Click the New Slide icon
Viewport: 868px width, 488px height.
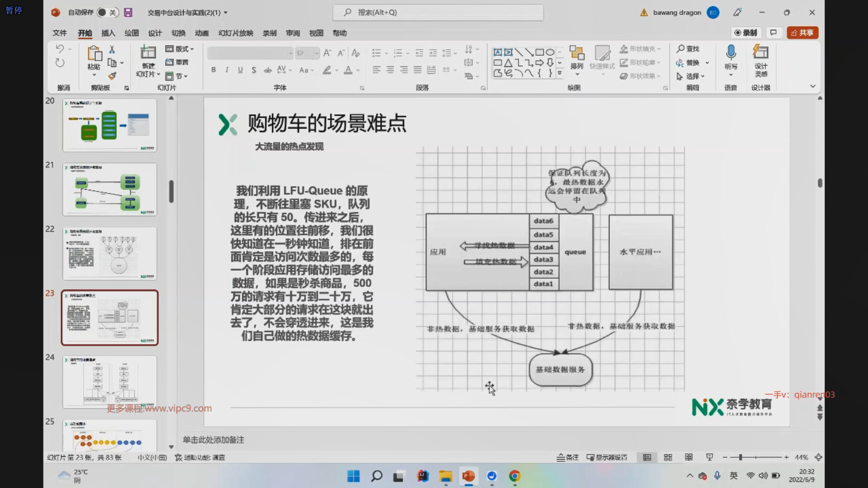148,52
